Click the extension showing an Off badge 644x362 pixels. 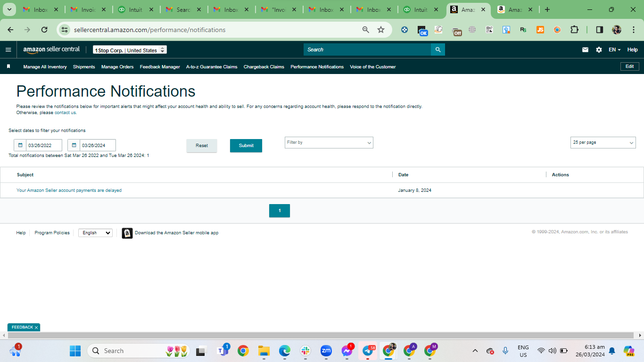click(x=456, y=31)
